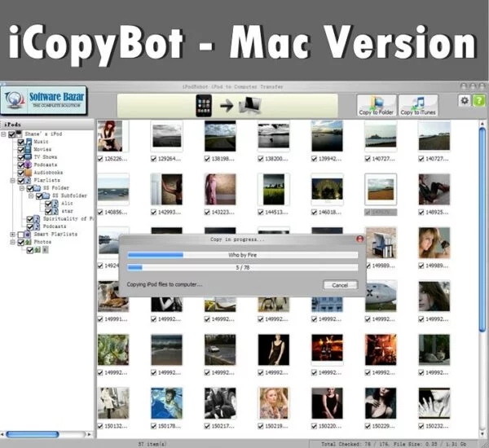
Task: Click the sidebar horizontal scrollbar thumb
Action: tap(33, 434)
